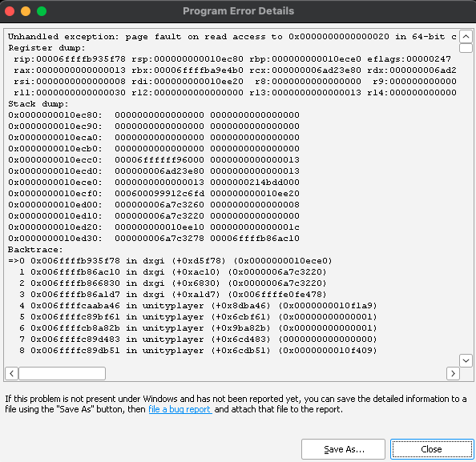Click the eflags:00000247 value
476x462 pixels.
[409, 59]
